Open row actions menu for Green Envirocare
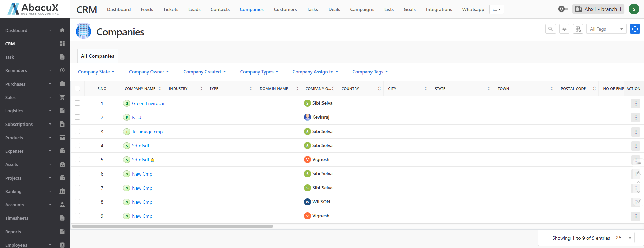644x248 pixels. [x=636, y=104]
